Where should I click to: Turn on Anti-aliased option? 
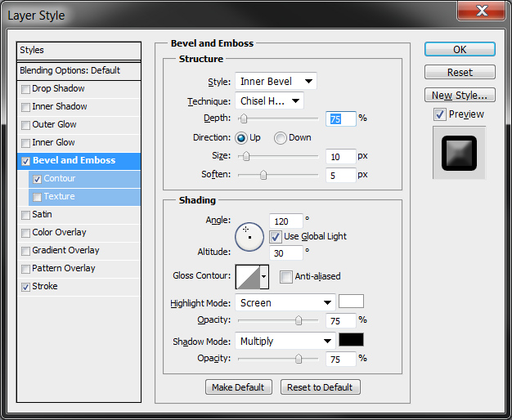coord(285,277)
